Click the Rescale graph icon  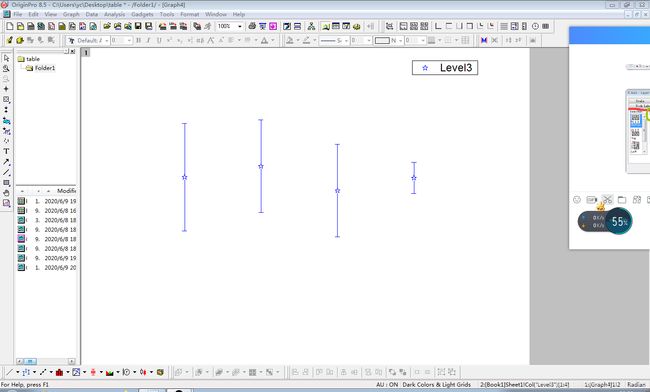[389, 26]
